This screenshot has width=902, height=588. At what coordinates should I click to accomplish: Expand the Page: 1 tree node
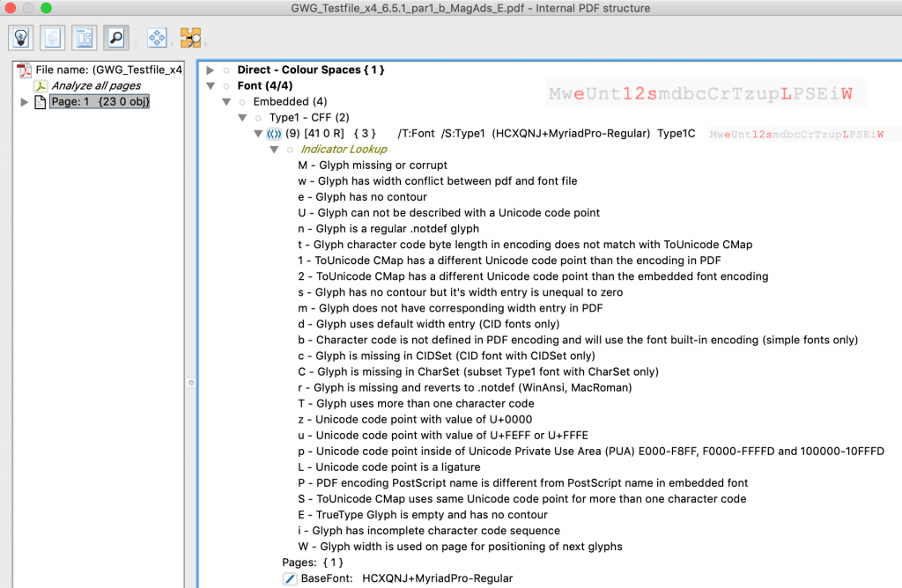coord(24,102)
